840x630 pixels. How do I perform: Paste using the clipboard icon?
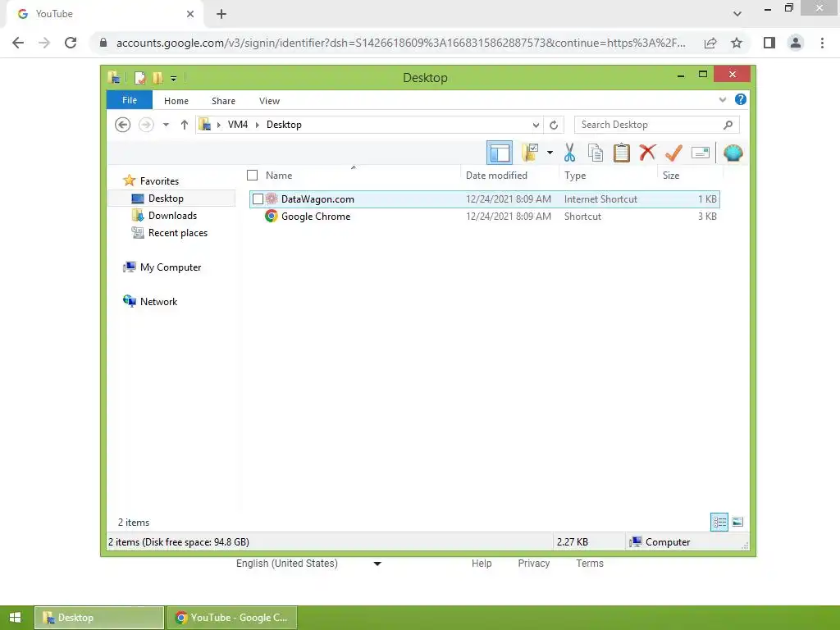click(622, 153)
